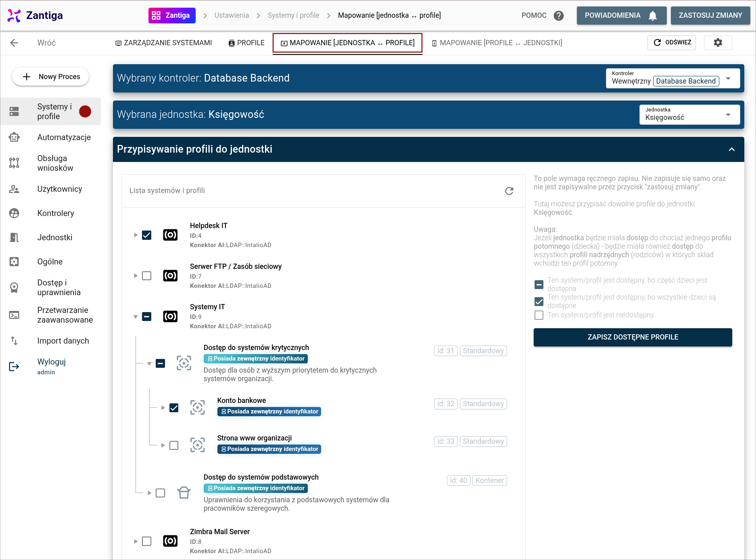The height and width of the screenshot is (560, 756).
Task: Collapse the Systemy IT tree node
Action: pyautogui.click(x=136, y=317)
